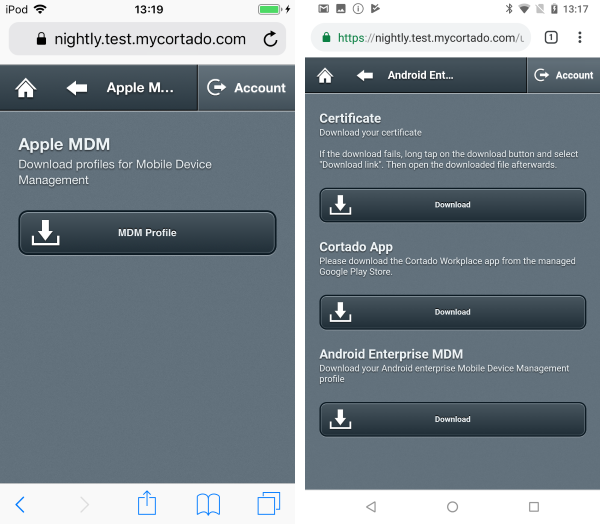Viewport: 600px width, 524px height.
Task: Tap the Android Enterprise MDM heading
Action: click(391, 354)
